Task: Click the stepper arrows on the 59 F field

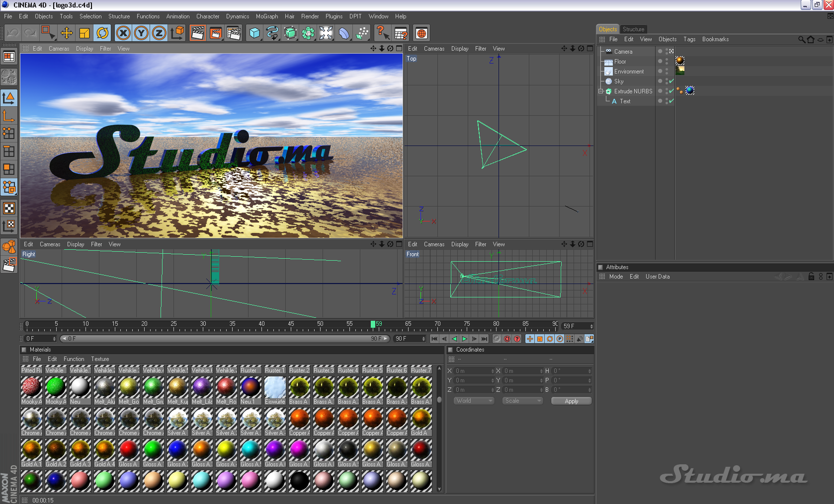Action: tap(591, 326)
